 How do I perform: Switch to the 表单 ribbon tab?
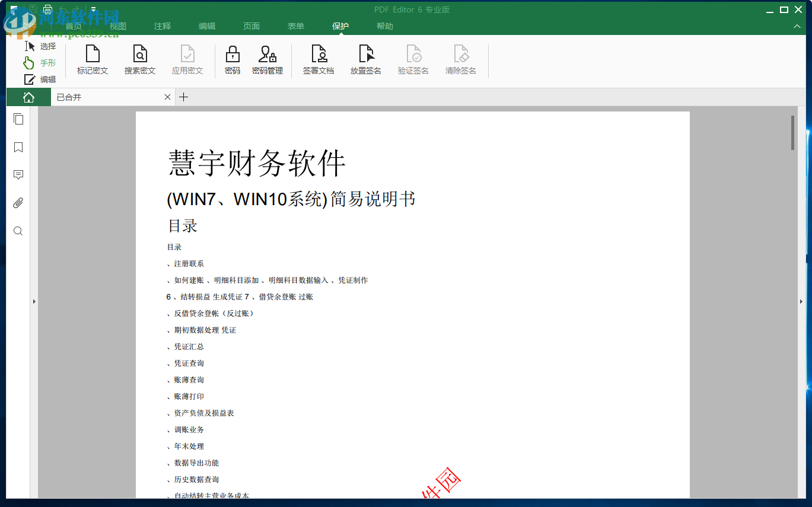296,26
